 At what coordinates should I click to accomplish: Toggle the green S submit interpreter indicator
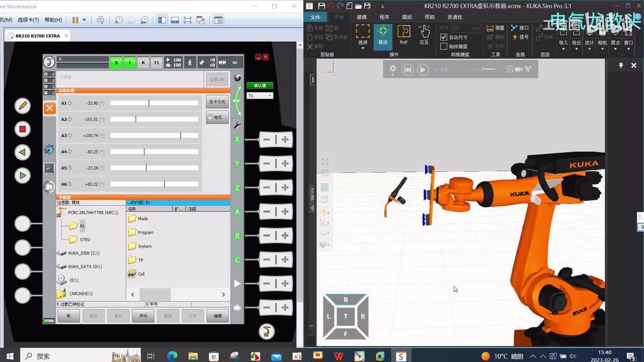coord(116,63)
